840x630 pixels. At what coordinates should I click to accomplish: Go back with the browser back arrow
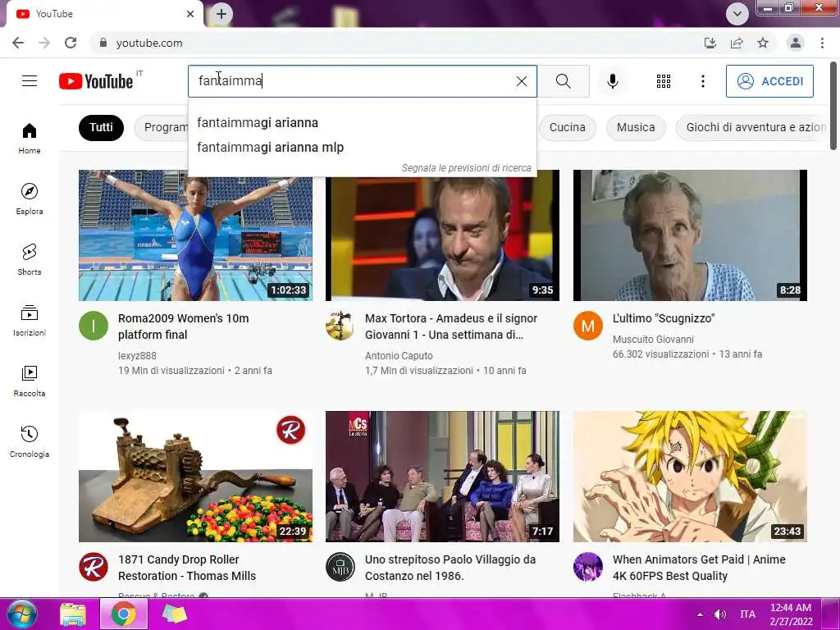(18, 43)
